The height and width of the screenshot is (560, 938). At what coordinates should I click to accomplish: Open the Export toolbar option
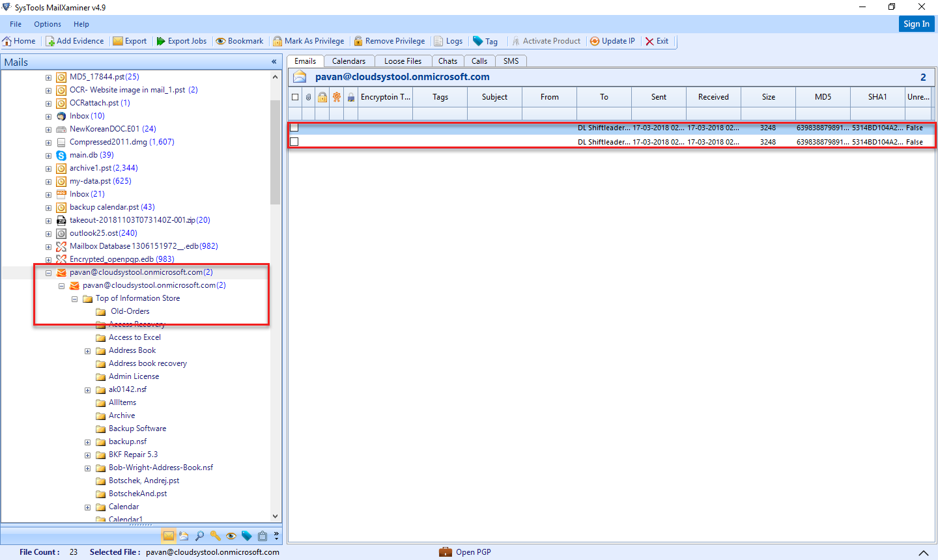tap(130, 41)
